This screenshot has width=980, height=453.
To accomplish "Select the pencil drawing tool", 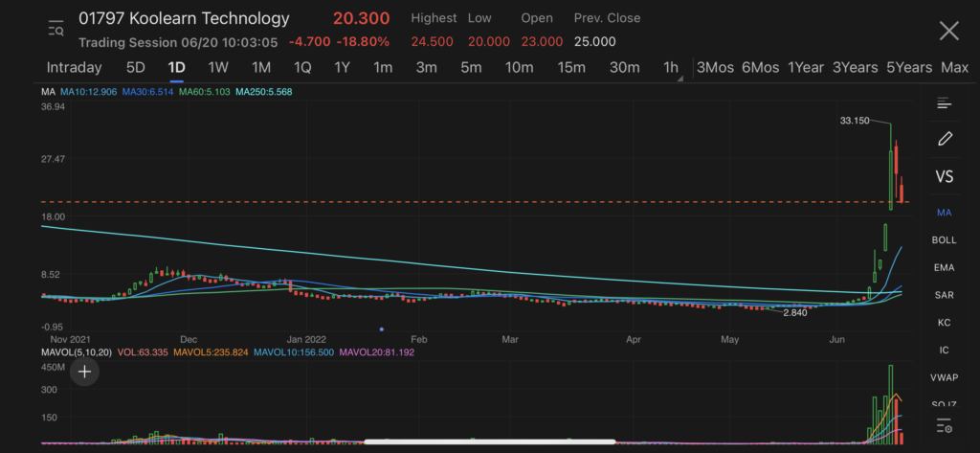I will pos(945,139).
